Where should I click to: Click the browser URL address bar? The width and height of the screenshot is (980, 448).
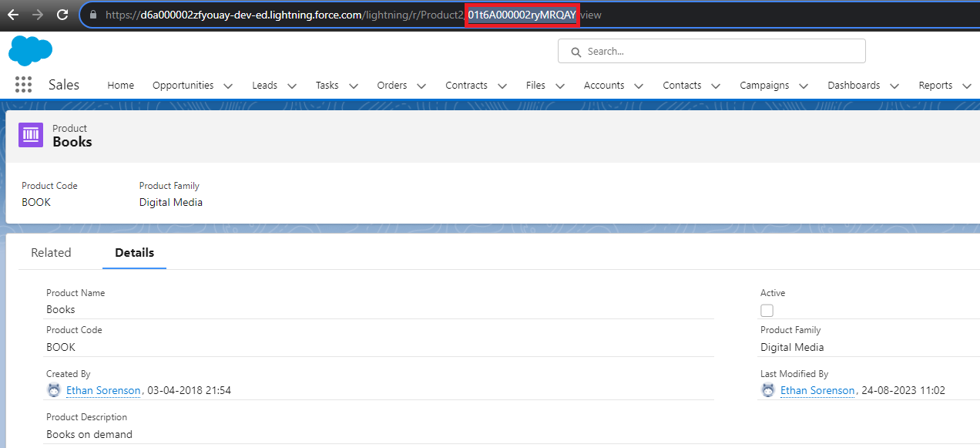[x=529, y=15]
